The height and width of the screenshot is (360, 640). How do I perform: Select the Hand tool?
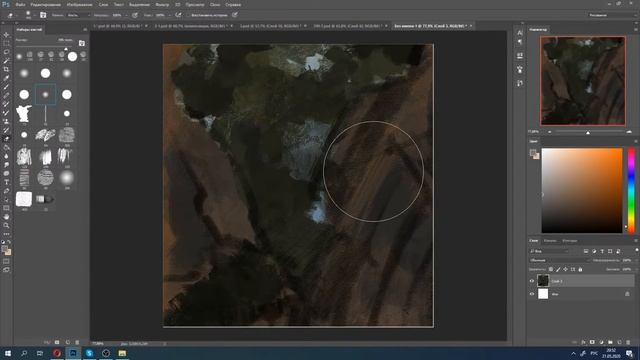(6, 217)
